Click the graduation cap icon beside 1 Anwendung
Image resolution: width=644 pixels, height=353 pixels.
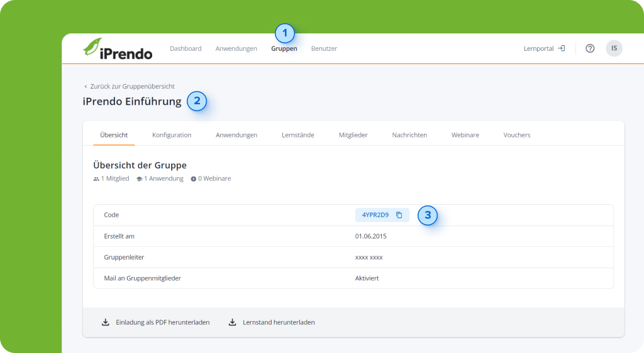coord(139,179)
